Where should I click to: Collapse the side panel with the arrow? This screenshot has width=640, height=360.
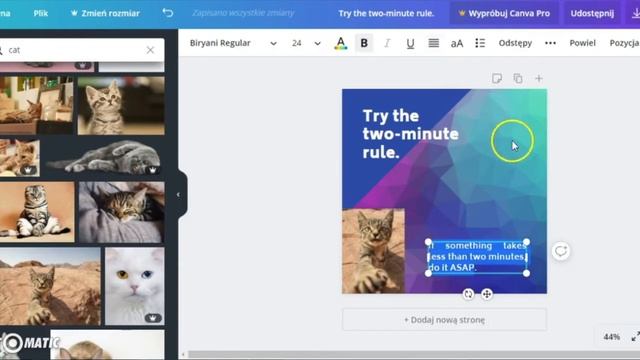(x=178, y=195)
